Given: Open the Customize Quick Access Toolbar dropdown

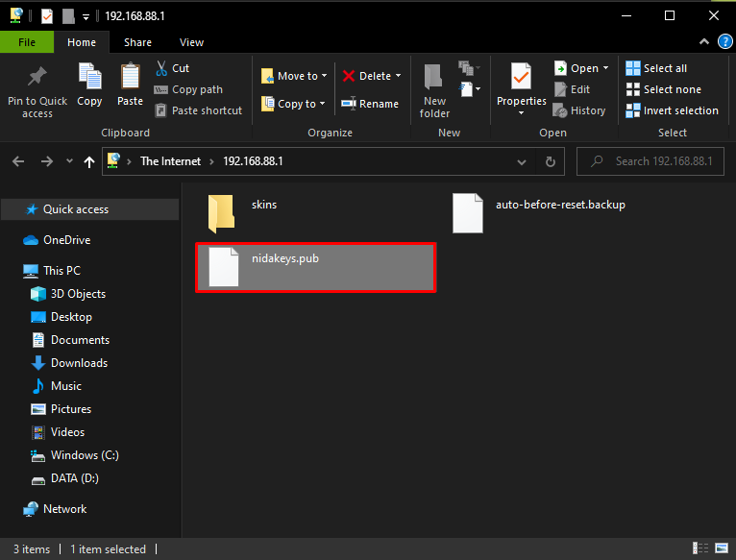Looking at the screenshot, I should [x=86, y=17].
